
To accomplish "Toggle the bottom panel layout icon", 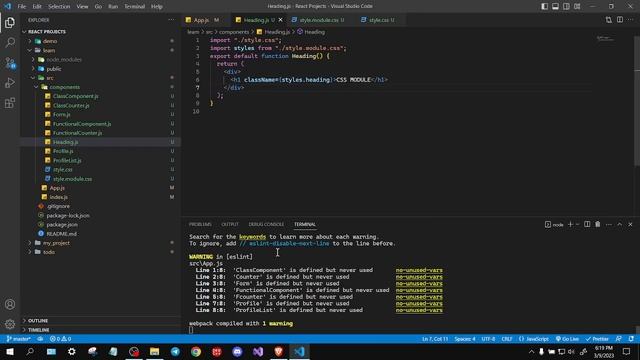I will pyautogui.click(x=556, y=6).
